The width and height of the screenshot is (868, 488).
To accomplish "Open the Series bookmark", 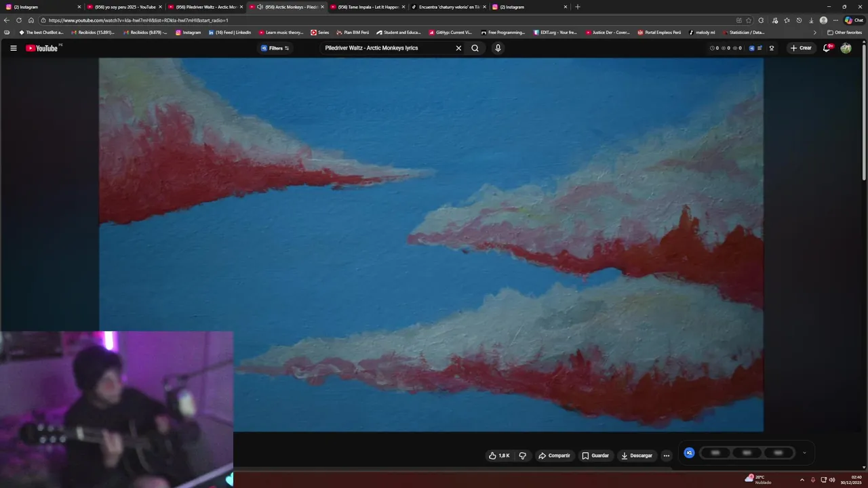I will coord(320,33).
